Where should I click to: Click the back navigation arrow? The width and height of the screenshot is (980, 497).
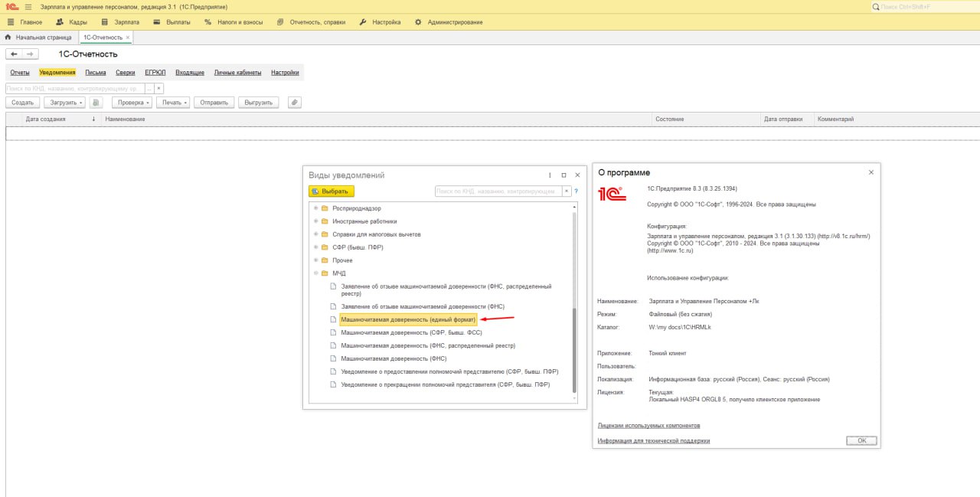pos(14,54)
